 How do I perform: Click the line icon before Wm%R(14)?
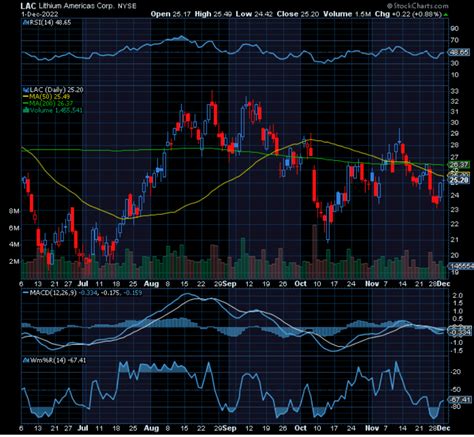pos(25,360)
